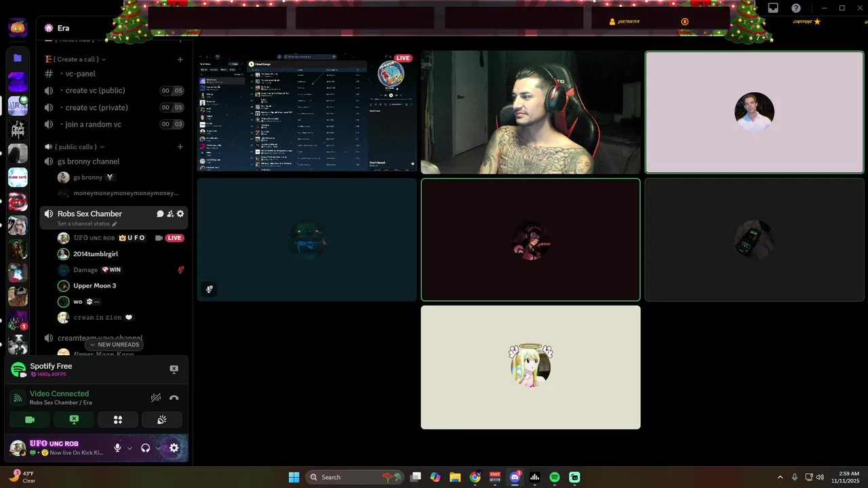Open Chrome from the taskbar

475,477
